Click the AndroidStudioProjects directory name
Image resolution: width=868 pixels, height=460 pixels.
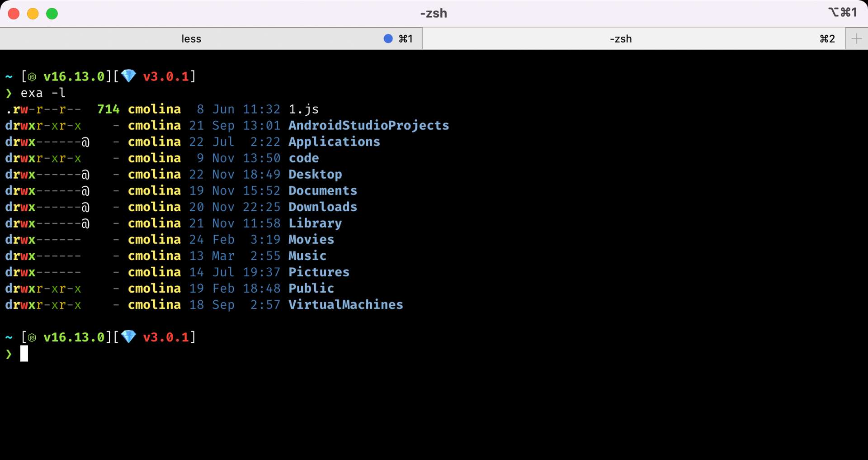click(368, 125)
